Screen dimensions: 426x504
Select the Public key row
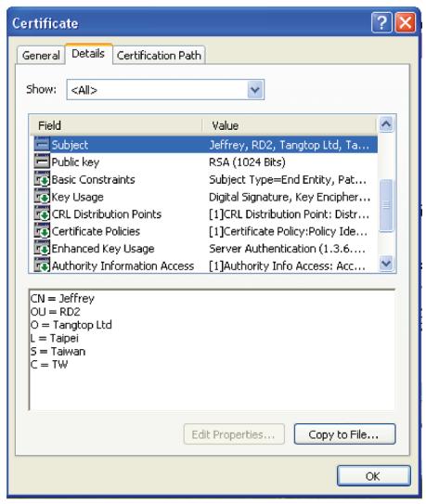[x=206, y=162]
